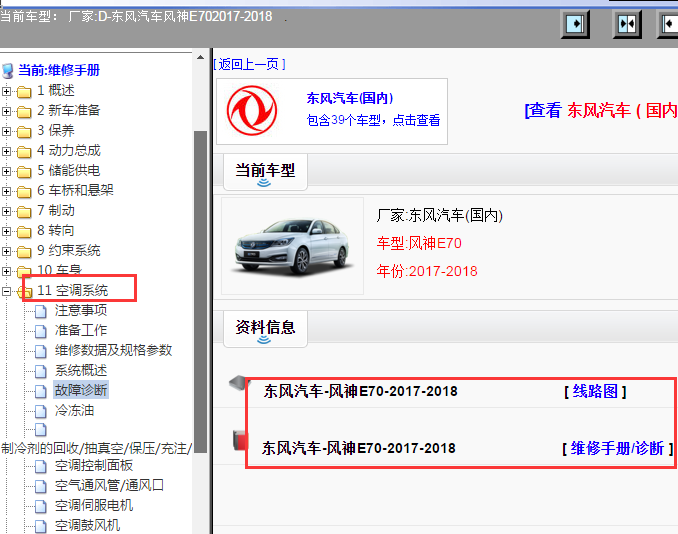Expand the 2 新车准备 tree node
This screenshot has height=534, width=678.
pos(6,111)
